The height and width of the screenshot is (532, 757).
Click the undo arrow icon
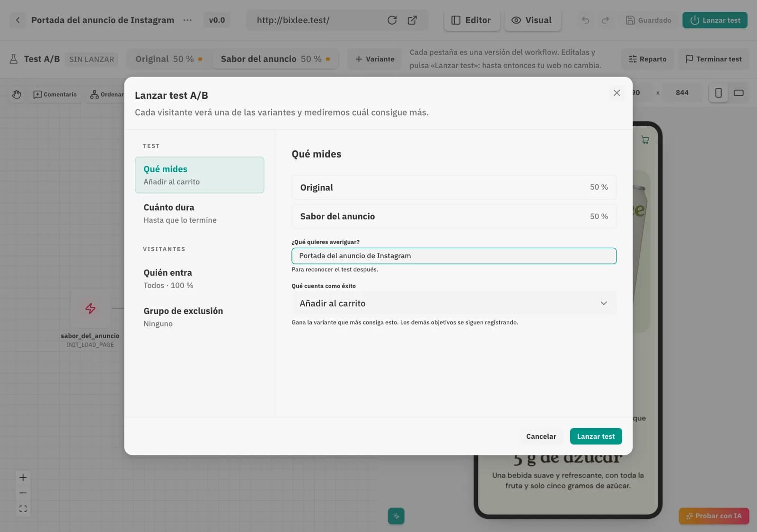point(585,20)
